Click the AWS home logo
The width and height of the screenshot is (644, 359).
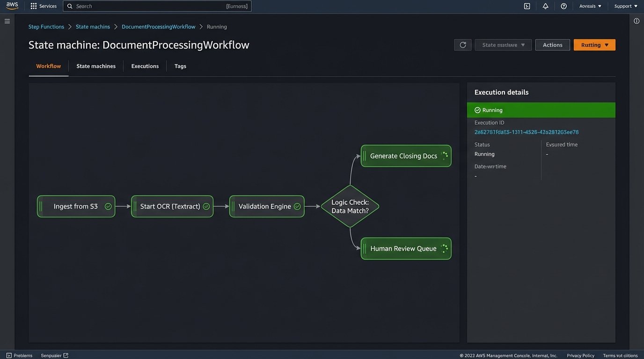tap(12, 6)
